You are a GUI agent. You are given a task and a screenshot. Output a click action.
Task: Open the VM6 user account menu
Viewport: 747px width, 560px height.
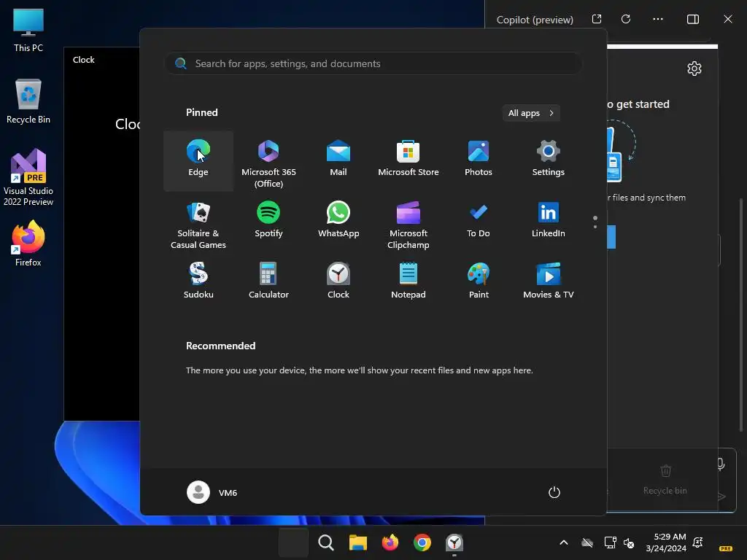(x=212, y=492)
